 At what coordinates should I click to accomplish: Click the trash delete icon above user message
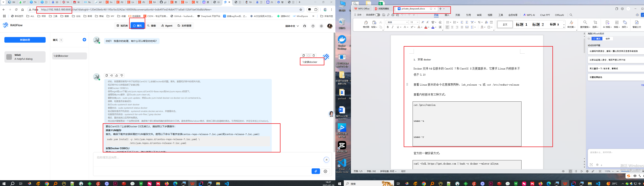click(314, 56)
